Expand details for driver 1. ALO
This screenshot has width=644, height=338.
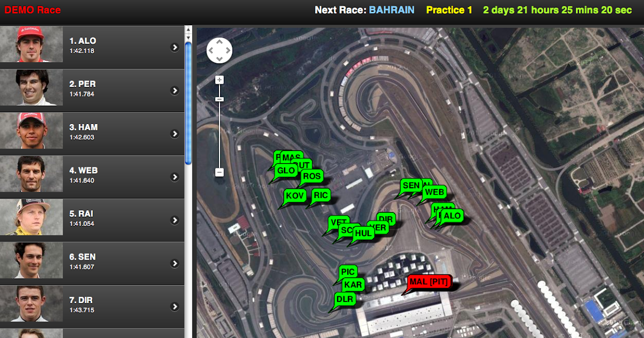click(174, 47)
